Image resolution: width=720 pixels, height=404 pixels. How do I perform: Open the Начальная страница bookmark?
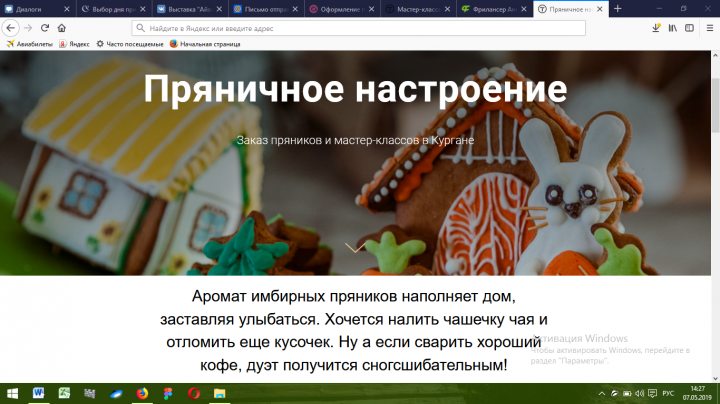click(x=205, y=44)
